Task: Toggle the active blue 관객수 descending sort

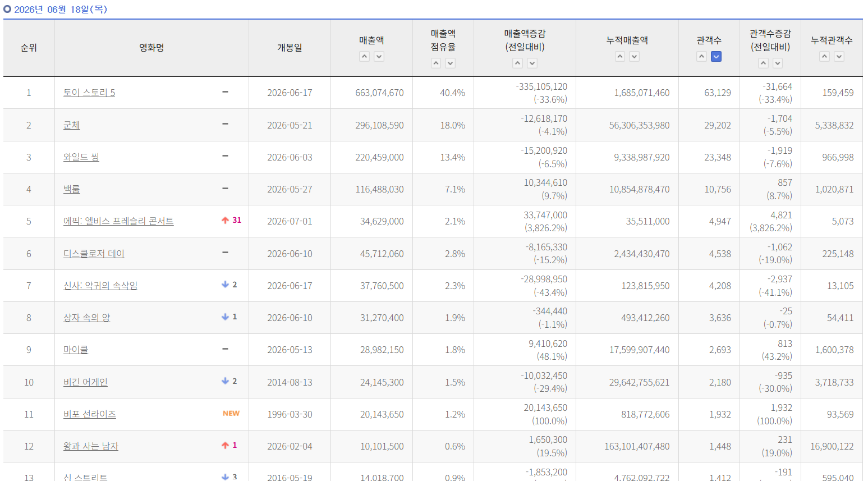Action: 717,56
